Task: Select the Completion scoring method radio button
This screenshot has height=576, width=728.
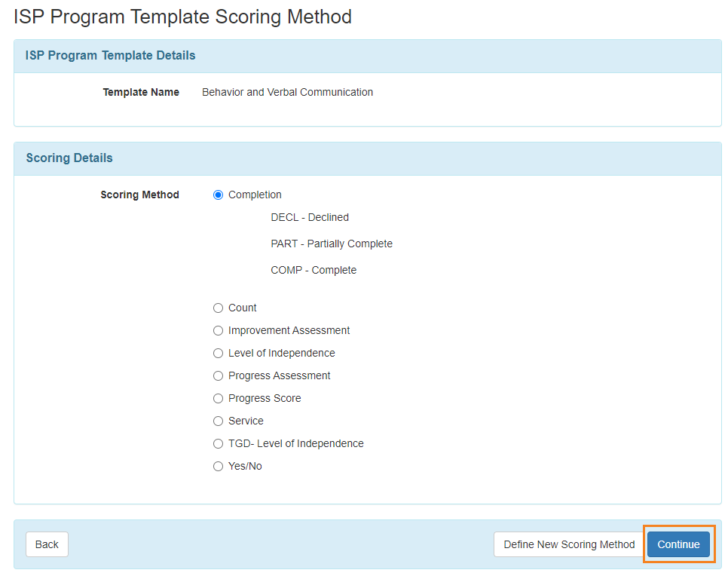Action: (218, 195)
